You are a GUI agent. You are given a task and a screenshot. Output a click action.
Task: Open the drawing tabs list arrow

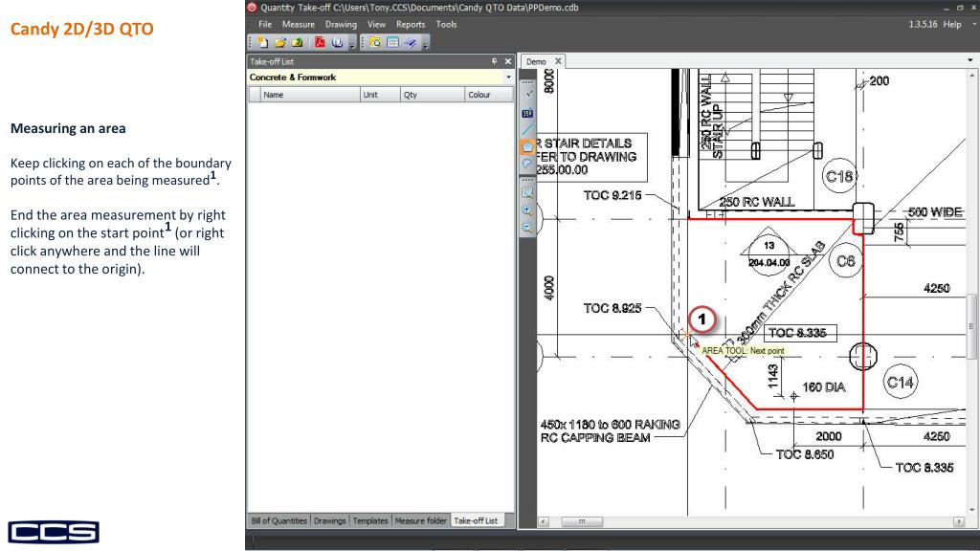[970, 60]
